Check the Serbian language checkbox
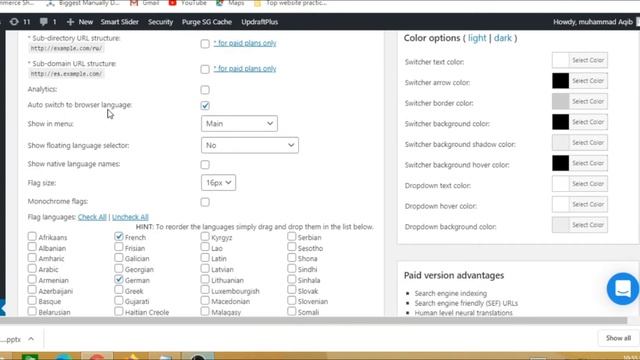This screenshot has height=360, width=640. pos(291,236)
